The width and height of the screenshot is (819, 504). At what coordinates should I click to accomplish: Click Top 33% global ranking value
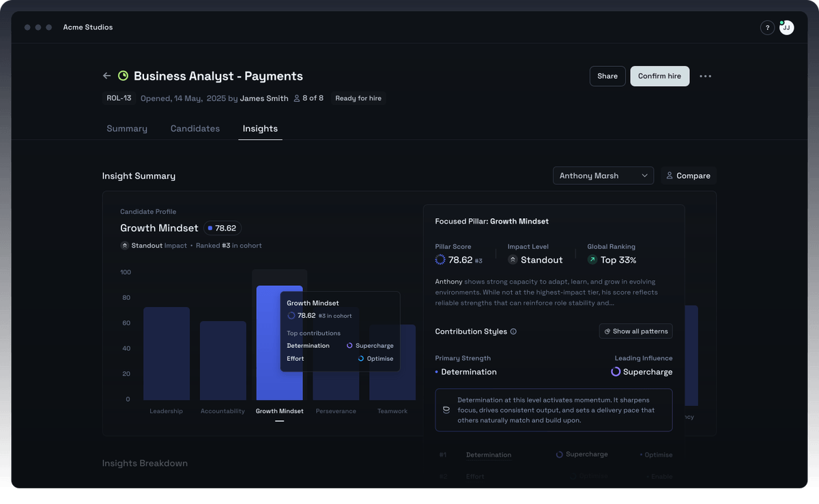pyautogui.click(x=618, y=260)
